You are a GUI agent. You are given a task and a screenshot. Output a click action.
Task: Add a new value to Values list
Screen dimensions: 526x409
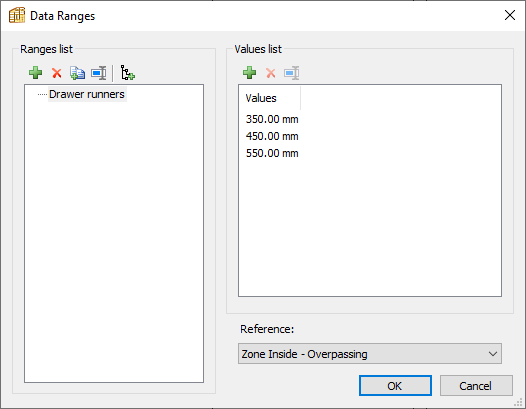click(x=250, y=72)
